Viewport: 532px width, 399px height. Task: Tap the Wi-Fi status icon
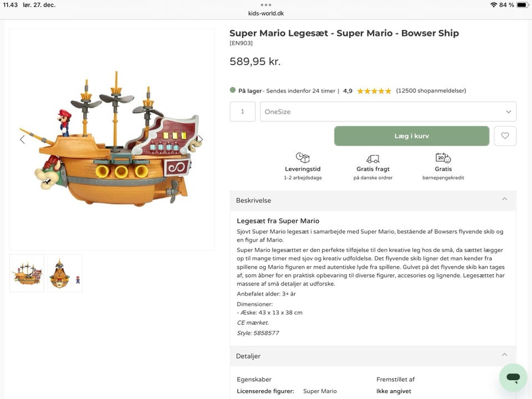click(x=493, y=5)
